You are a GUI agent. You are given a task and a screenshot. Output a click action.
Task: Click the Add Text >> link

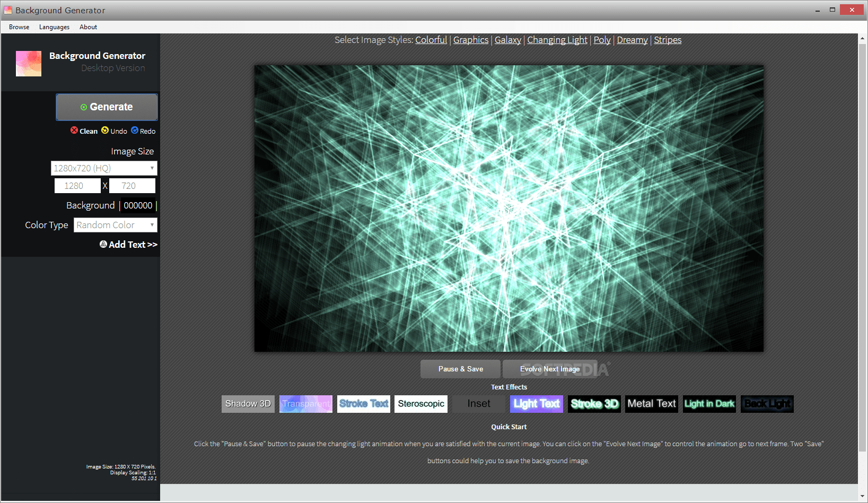click(133, 245)
